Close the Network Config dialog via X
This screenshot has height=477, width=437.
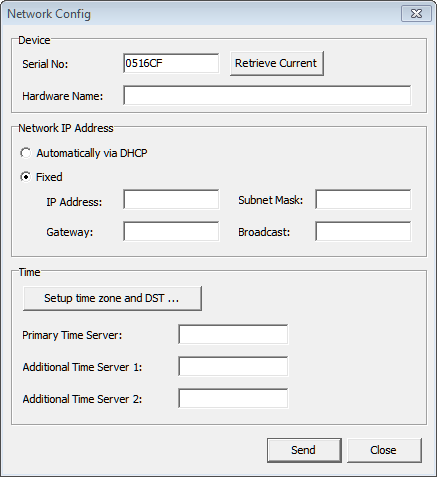(x=416, y=14)
